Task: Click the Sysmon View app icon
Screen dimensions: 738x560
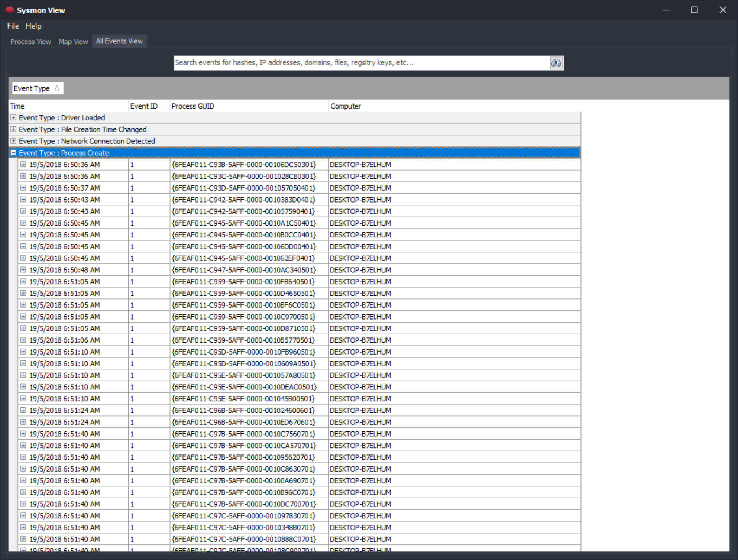Action: (x=10, y=10)
